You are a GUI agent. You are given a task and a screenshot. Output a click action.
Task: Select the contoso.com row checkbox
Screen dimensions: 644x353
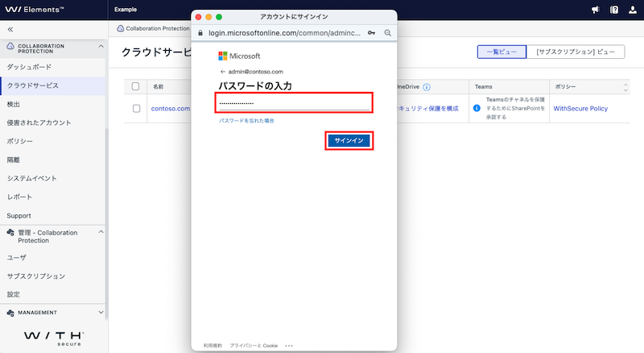[136, 109]
